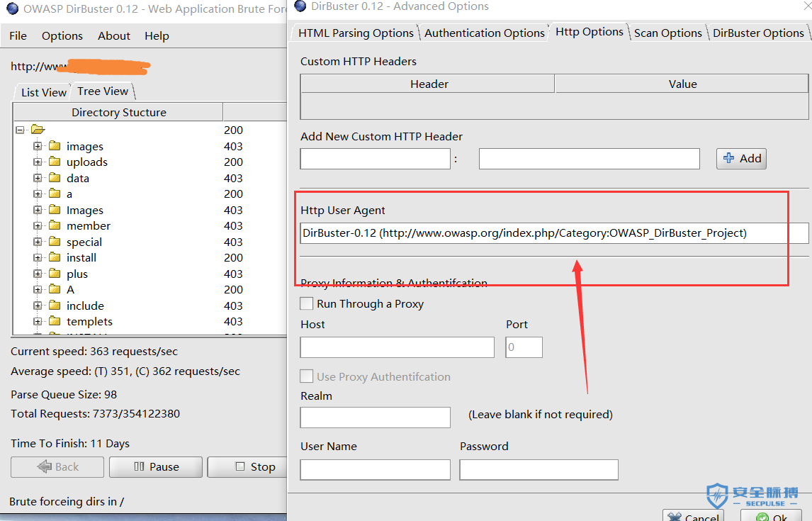The height and width of the screenshot is (521, 812).
Task: Click the Header column heading
Action: [x=428, y=84]
